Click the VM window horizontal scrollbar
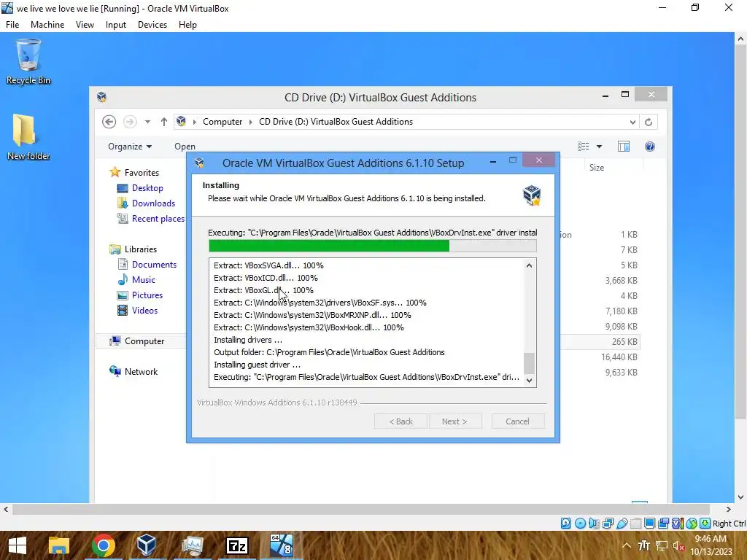This screenshot has width=747, height=560. [x=361, y=509]
